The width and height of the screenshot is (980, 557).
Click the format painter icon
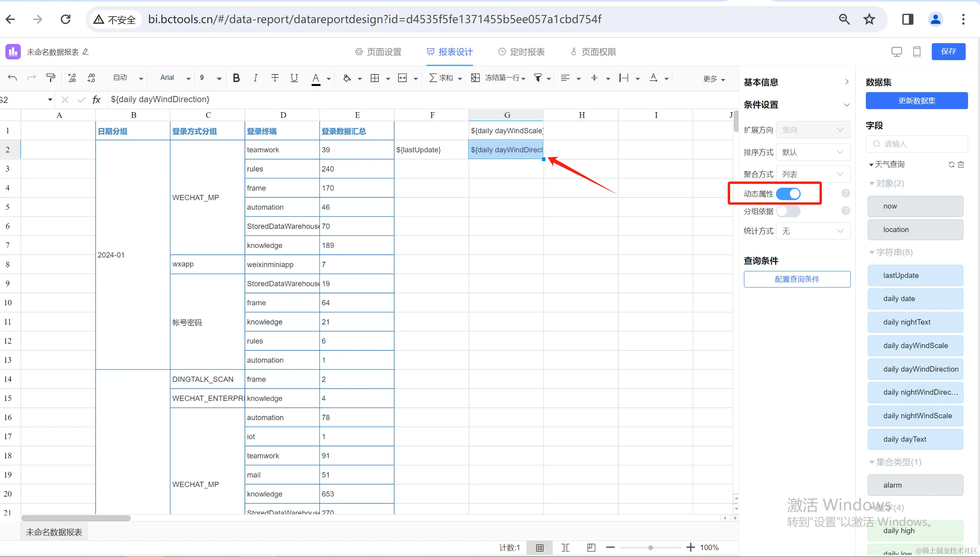click(51, 78)
